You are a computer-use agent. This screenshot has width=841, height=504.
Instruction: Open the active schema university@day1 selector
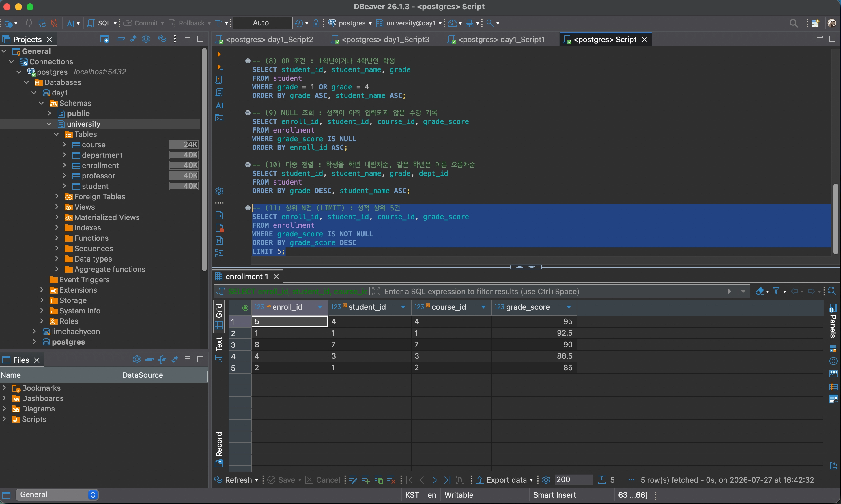[409, 23]
